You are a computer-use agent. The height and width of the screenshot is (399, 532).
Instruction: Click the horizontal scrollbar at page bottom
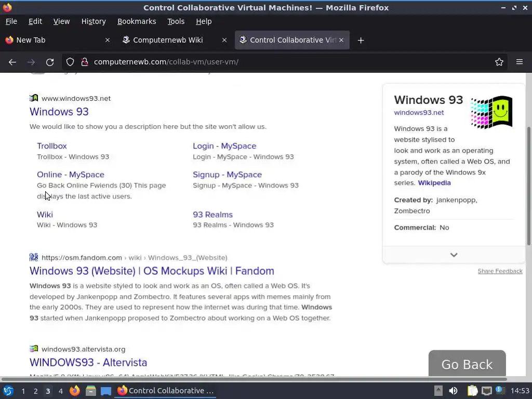click(x=254, y=379)
